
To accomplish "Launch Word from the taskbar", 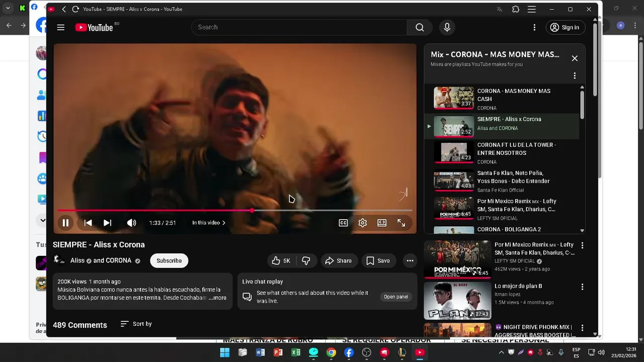I will click(260, 352).
